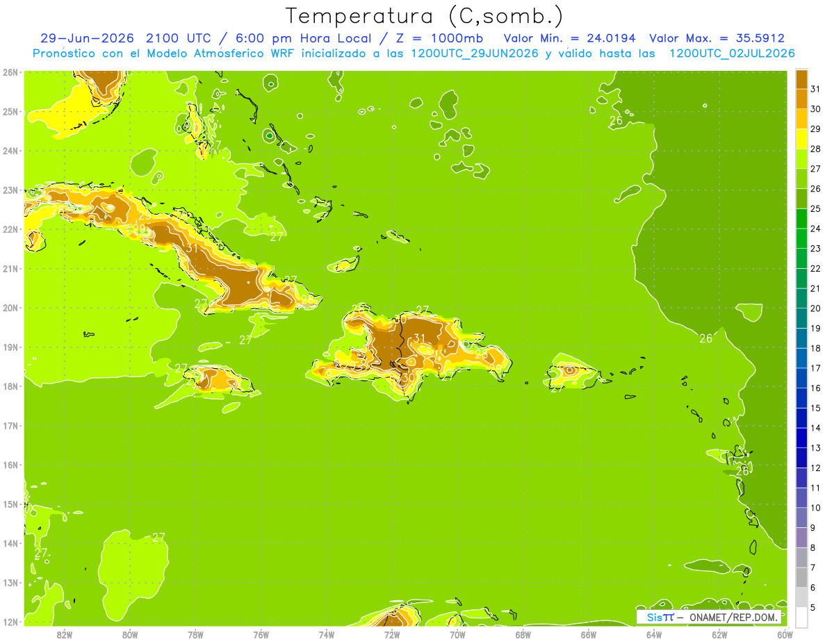Click the colorbar tick label '31'
The image size is (834, 644).
[815, 89]
